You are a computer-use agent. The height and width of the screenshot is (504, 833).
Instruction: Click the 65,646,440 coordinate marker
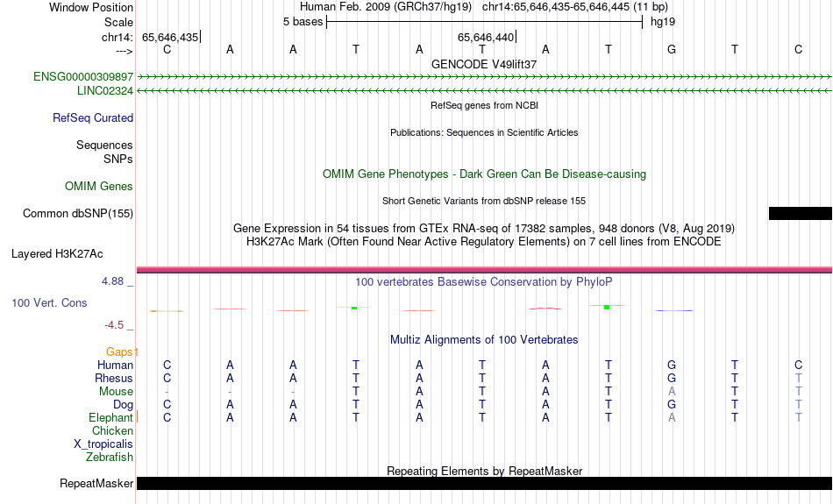[486, 37]
